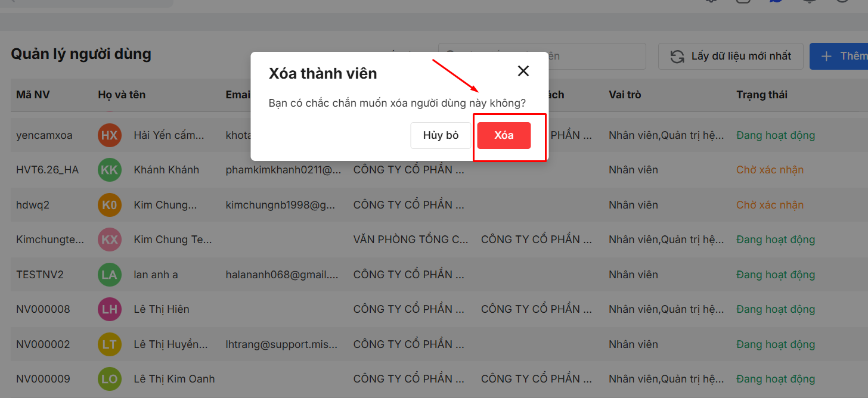Screen dimensions: 868x398
Task: Select the green KK avatar of Khánh Khánh
Action: [x=109, y=170]
